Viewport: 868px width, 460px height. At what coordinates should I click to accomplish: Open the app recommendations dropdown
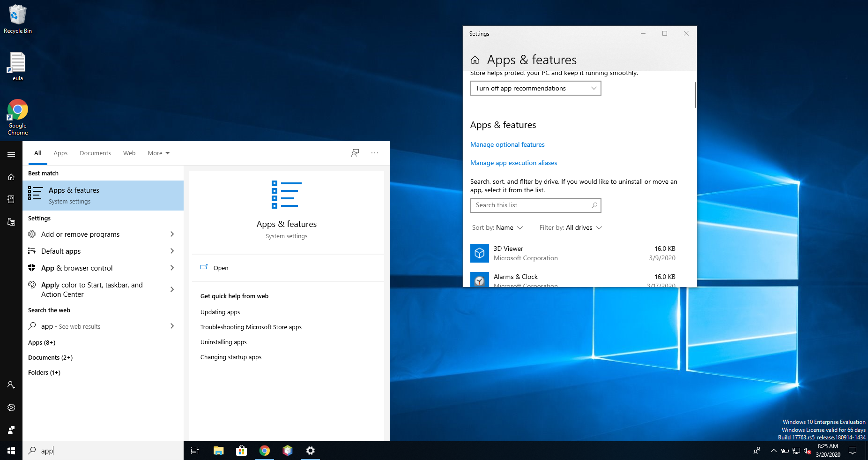535,88
